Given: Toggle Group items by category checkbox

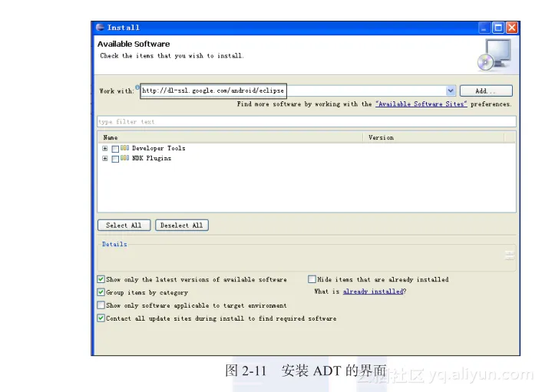Looking at the screenshot, I should [x=101, y=292].
